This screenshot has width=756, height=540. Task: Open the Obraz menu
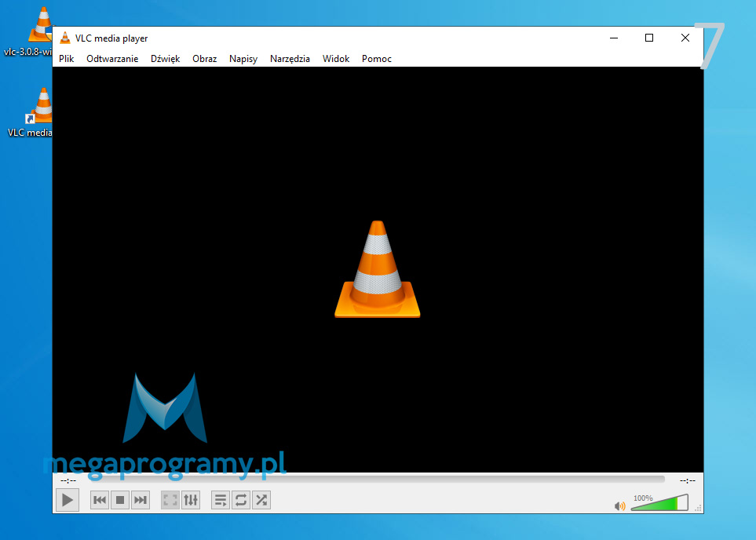click(x=204, y=59)
